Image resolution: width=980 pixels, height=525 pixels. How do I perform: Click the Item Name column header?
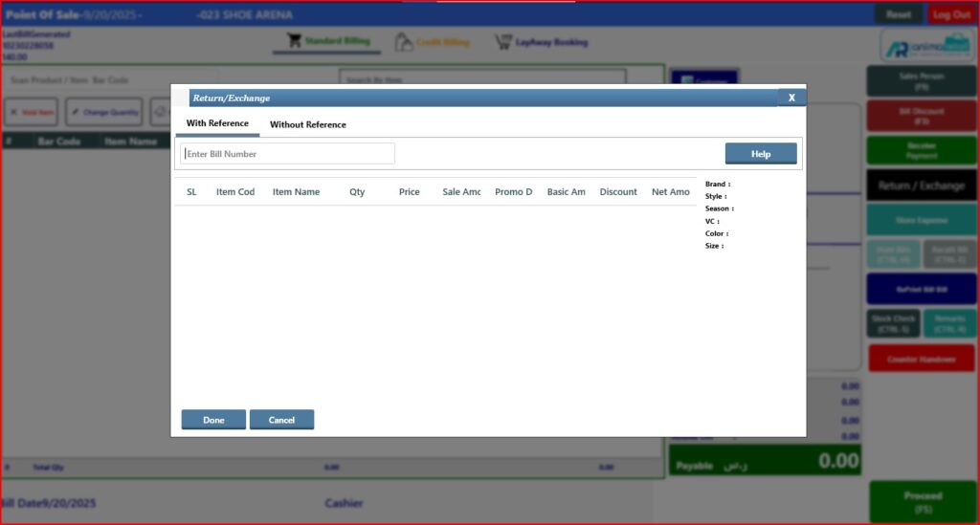[296, 192]
